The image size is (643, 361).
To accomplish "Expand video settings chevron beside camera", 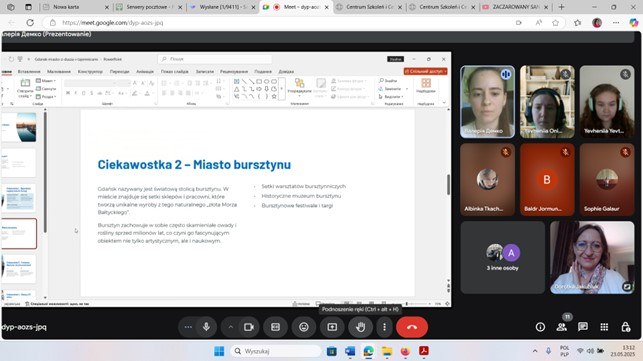I will pos(230,327).
